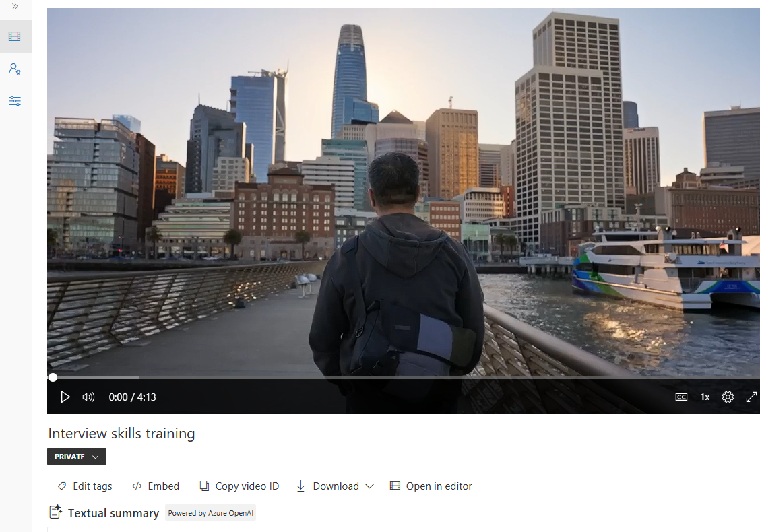The height and width of the screenshot is (532, 760).
Task: Click the Interview skills training title
Action: [121, 434]
